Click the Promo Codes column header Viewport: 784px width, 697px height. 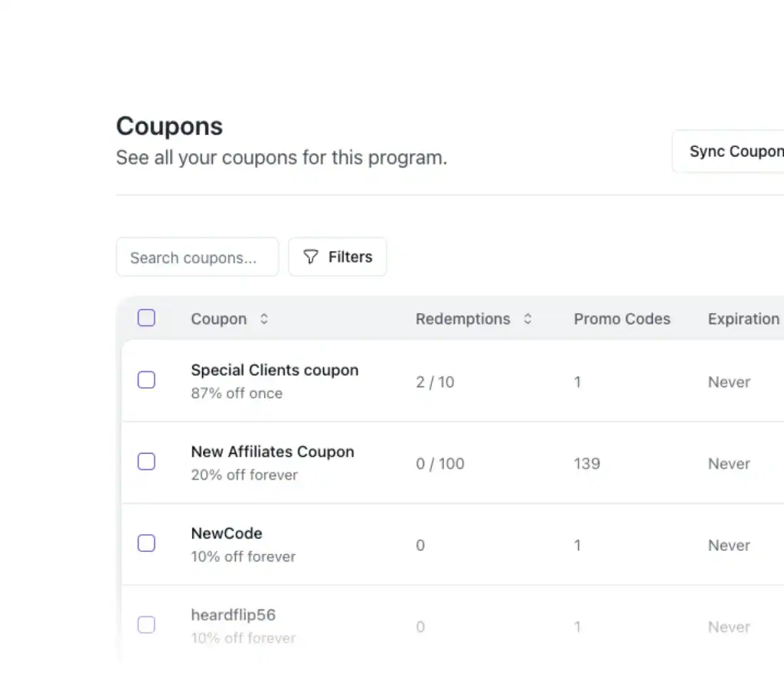pyautogui.click(x=622, y=319)
